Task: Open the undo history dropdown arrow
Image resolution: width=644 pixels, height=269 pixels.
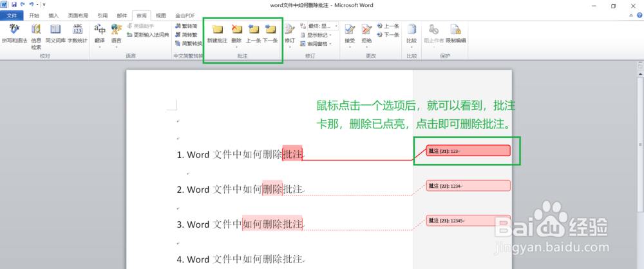Action: [x=37, y=5]
